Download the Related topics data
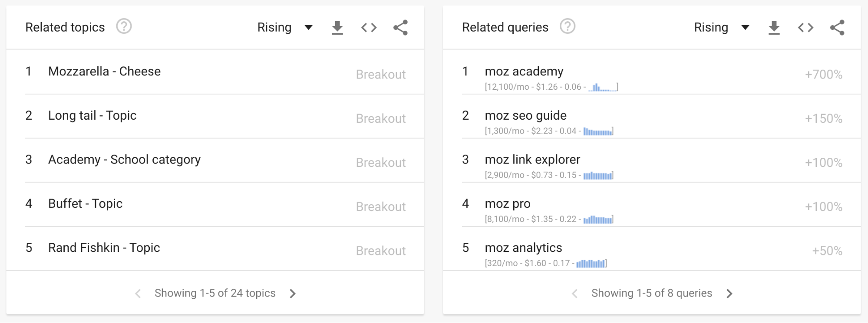 coord(337,27)
